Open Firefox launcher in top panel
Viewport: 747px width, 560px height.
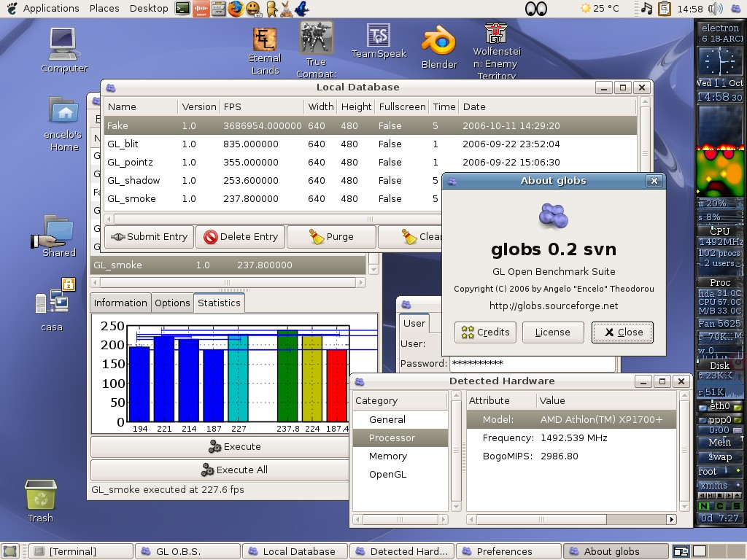pyautogui.click(x=236, y=8)
